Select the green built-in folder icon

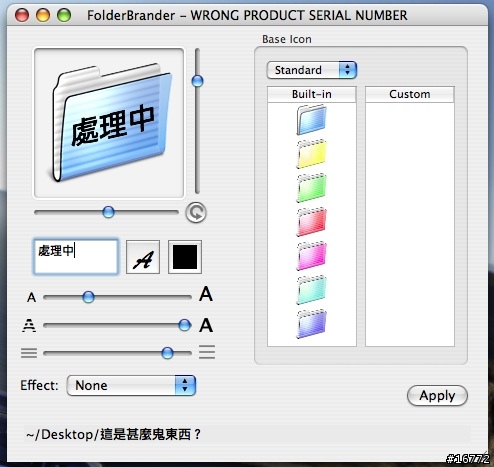(x=311, y=188)
